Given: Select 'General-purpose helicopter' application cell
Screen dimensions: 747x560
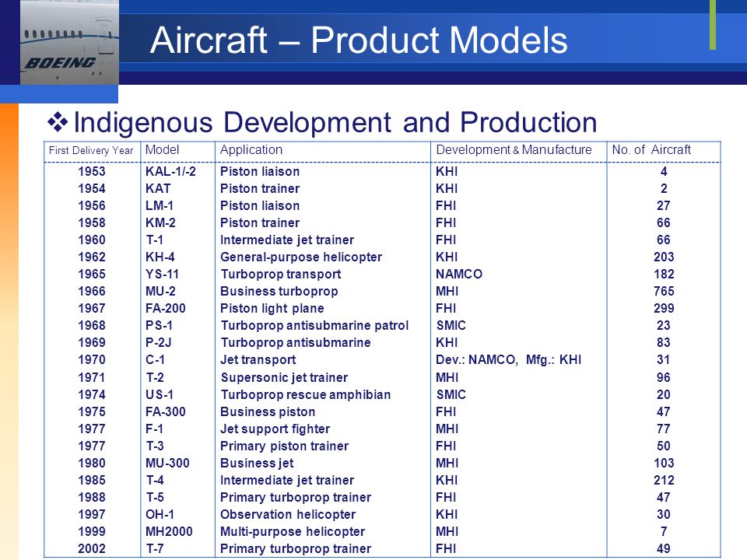Looking at the screenshot, I should click(300, 257).
